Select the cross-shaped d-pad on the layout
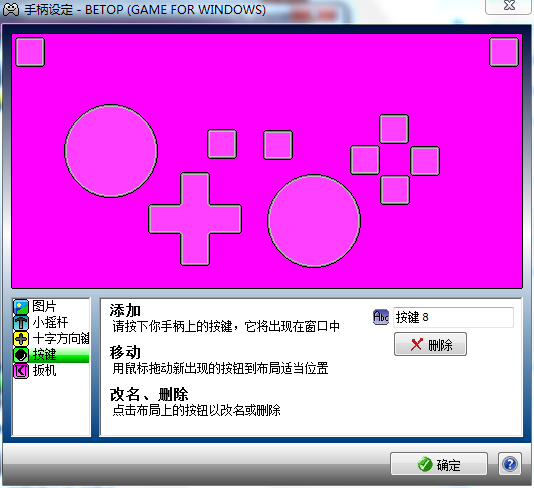Viewport: 534px width, 488px height. 195,219
